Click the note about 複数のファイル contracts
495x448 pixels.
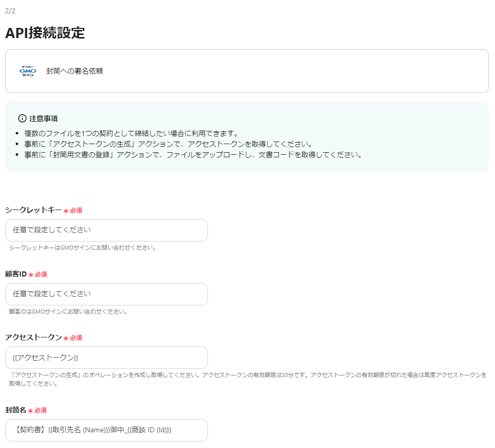(131, 133)
